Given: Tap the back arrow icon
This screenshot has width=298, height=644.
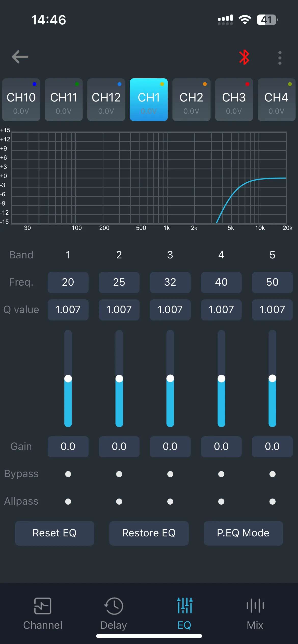Looking at the screenshot, I should click(x=20, y=57).
